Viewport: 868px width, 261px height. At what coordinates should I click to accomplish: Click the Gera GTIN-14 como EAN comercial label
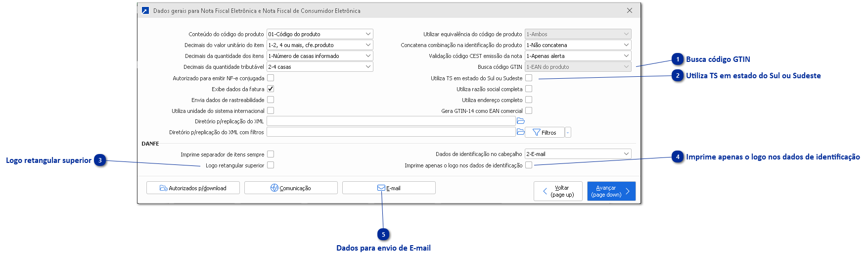482,111
